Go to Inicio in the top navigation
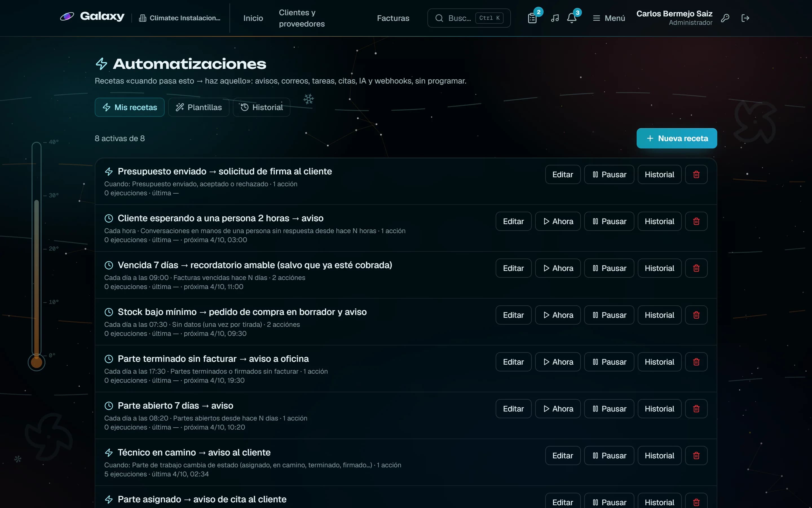812x508 pixels. [x=253, y=18]
